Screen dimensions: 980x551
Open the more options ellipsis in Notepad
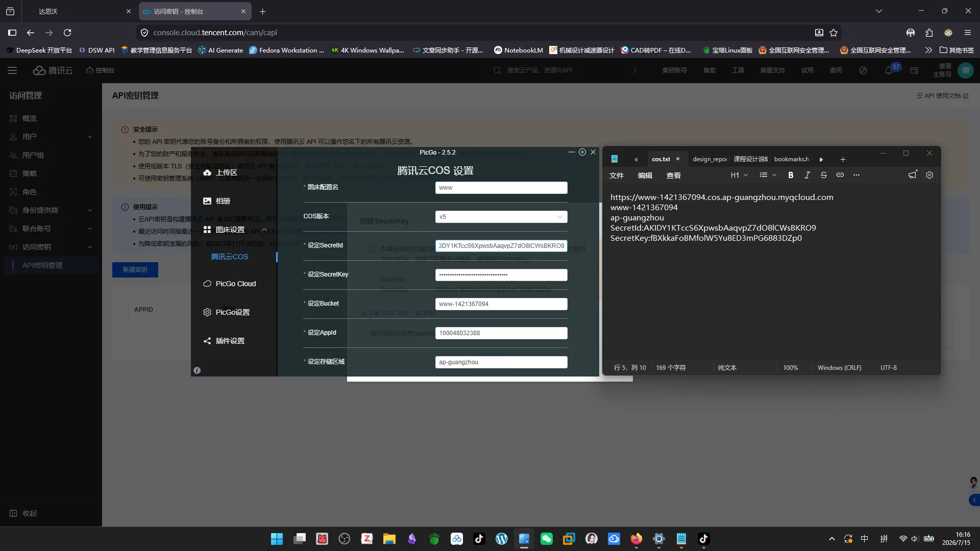coord(856,175)
